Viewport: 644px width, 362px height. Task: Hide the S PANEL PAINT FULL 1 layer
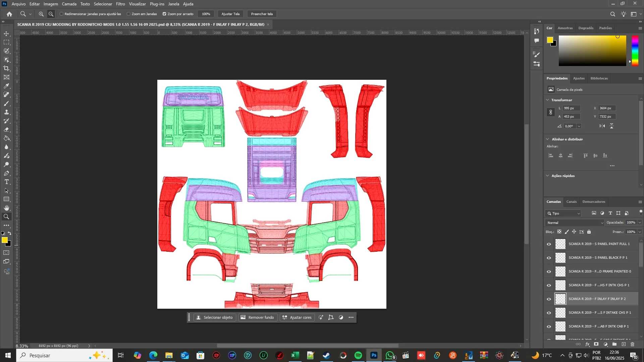point(549,244)
